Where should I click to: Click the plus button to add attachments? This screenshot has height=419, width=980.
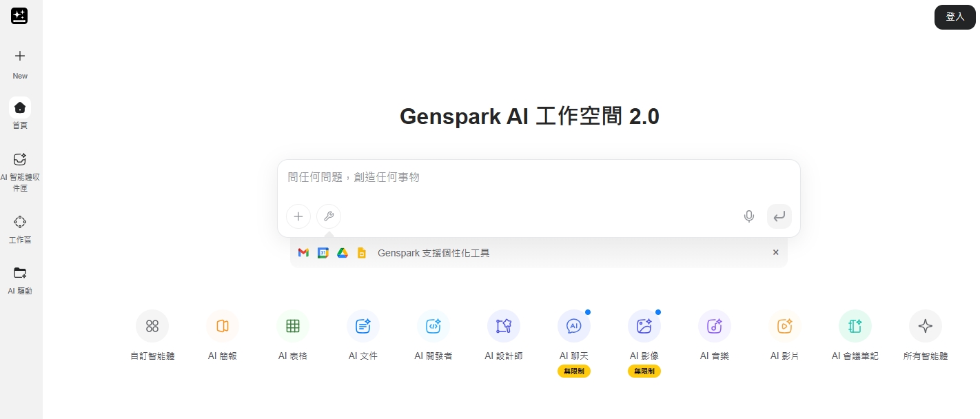(298, 216)
